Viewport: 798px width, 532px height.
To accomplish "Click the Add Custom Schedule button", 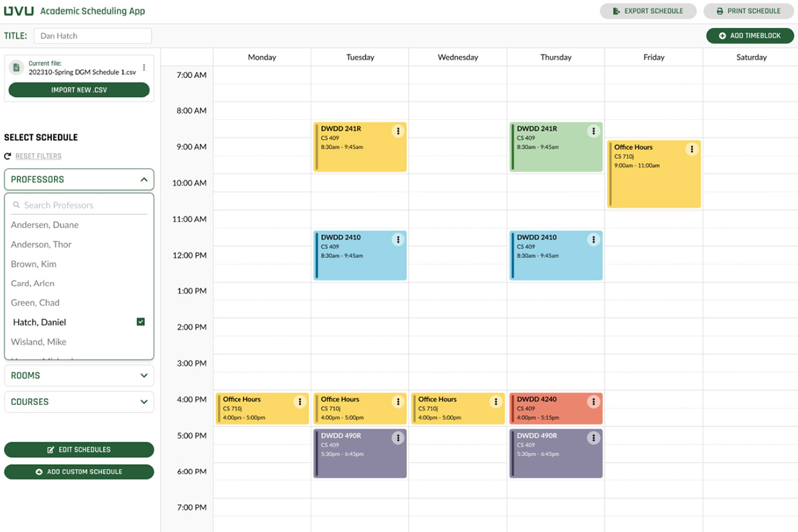I will (79, 471).
